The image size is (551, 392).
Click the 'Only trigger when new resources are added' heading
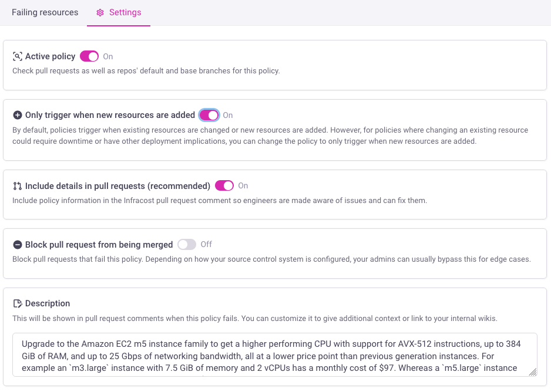tap(110, 115)
